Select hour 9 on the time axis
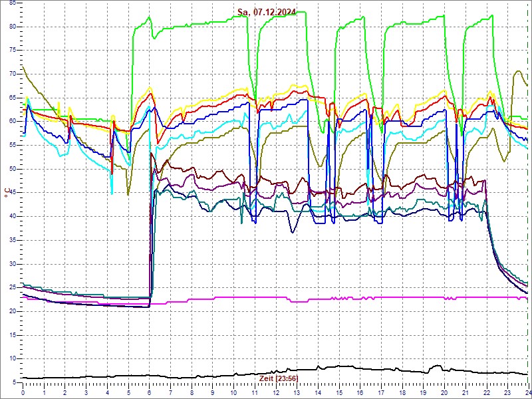 [x=212, y=392]
